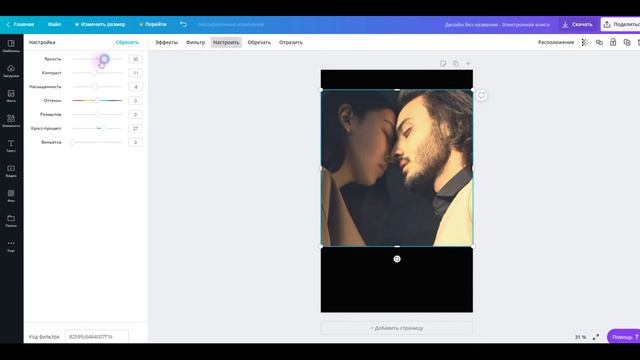Click the lock padlock icon in toolbar
The width and height of the screenshot is (640, 360).
point(613,42)
